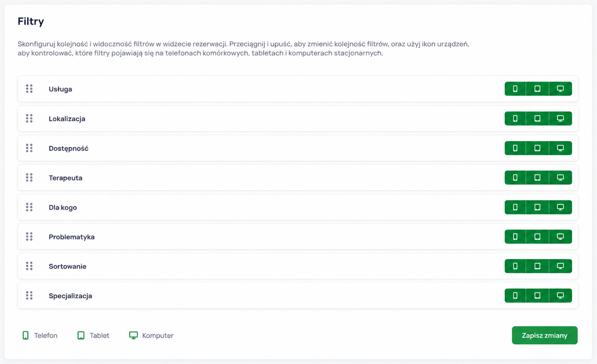This screenshot has width=597, height=364.
Task: Toggle phone visibility for Lokalizacja filter
Action: [x=515, y=119]
